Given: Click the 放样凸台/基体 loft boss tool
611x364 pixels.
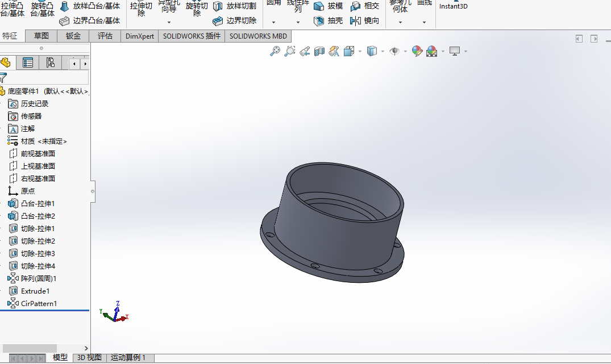Looking at the screenshot, I should click(x=90, y=6).
